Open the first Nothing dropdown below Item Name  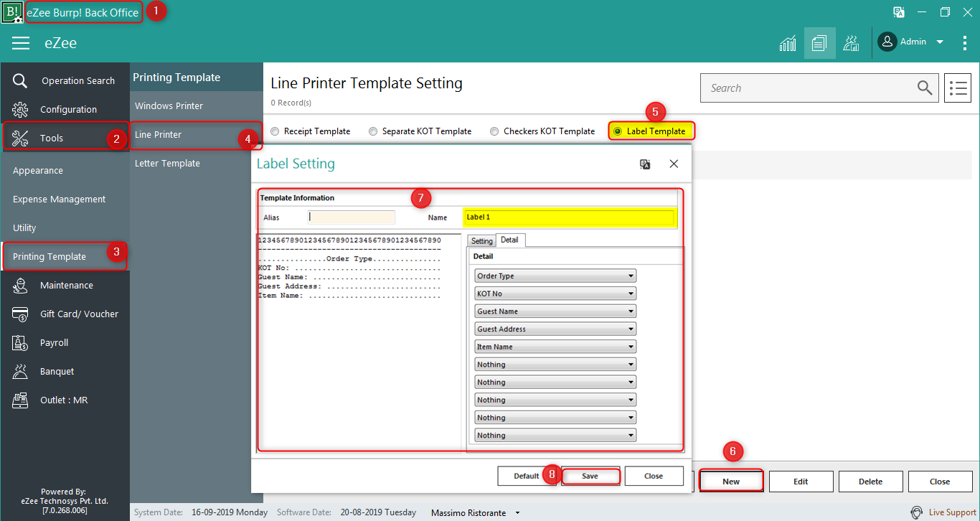[555, 365]
